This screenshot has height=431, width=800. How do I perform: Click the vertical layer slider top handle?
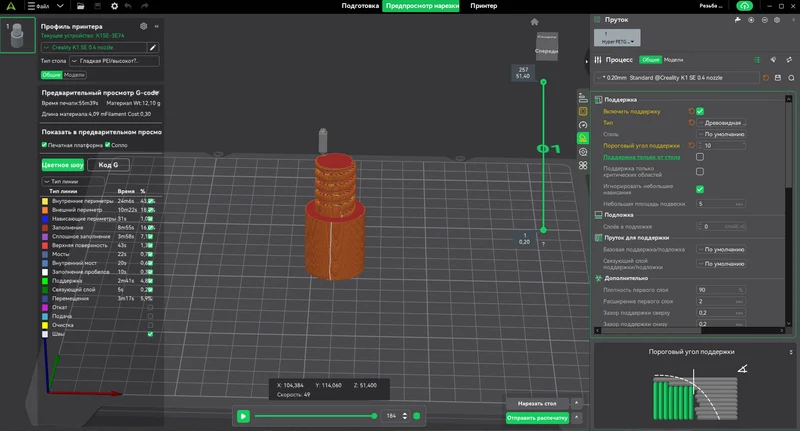coord(543,82)
